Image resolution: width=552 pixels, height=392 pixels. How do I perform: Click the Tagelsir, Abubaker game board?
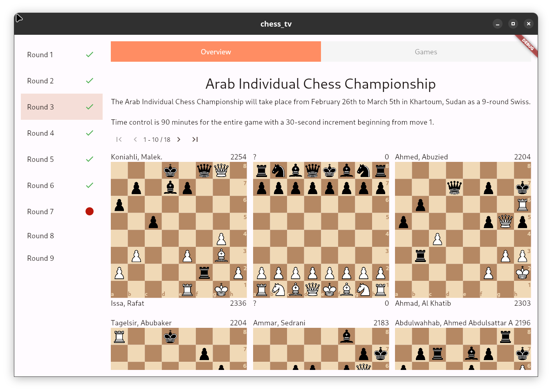pos(179,349)
